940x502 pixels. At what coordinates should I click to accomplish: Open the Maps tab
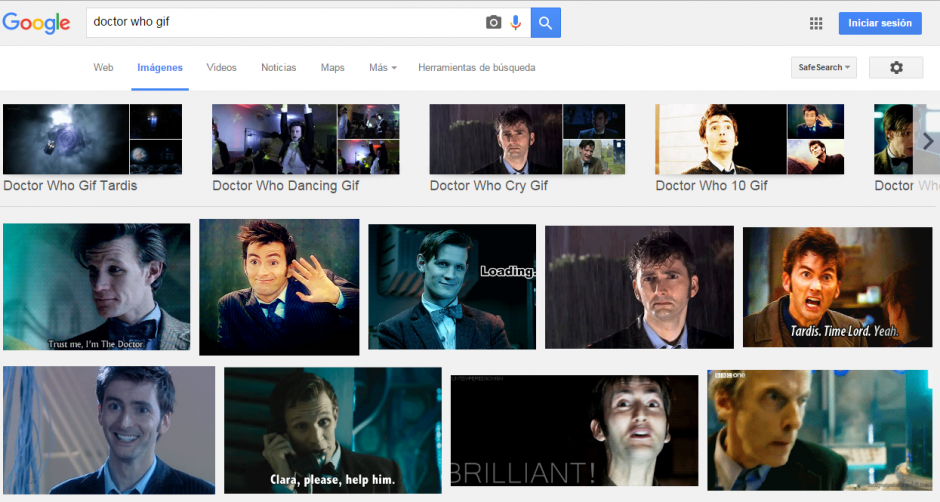(332, 68)
